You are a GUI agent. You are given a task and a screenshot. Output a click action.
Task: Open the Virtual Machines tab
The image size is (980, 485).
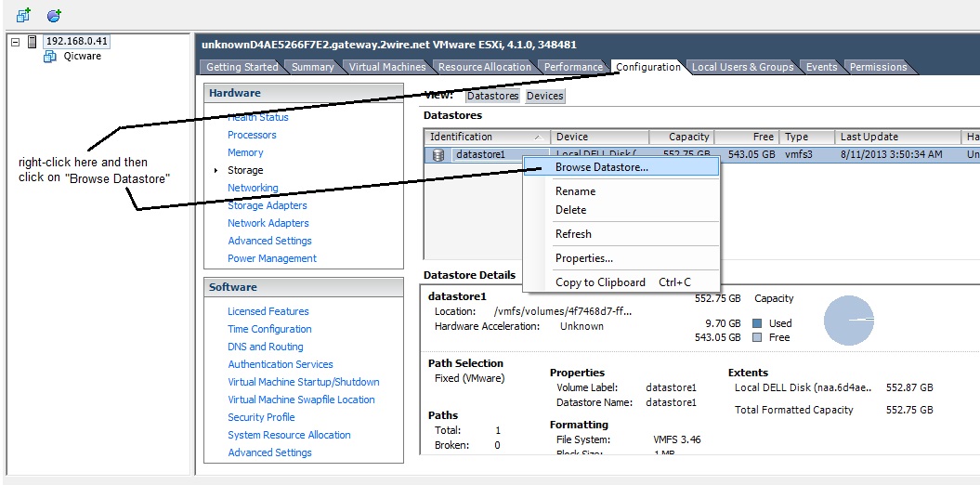(x=387, y=67)
